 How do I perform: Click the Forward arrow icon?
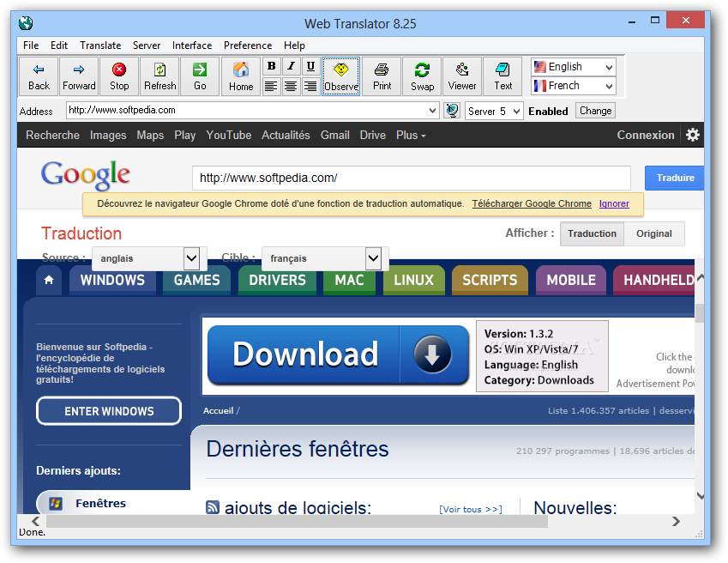coord(79,76)
